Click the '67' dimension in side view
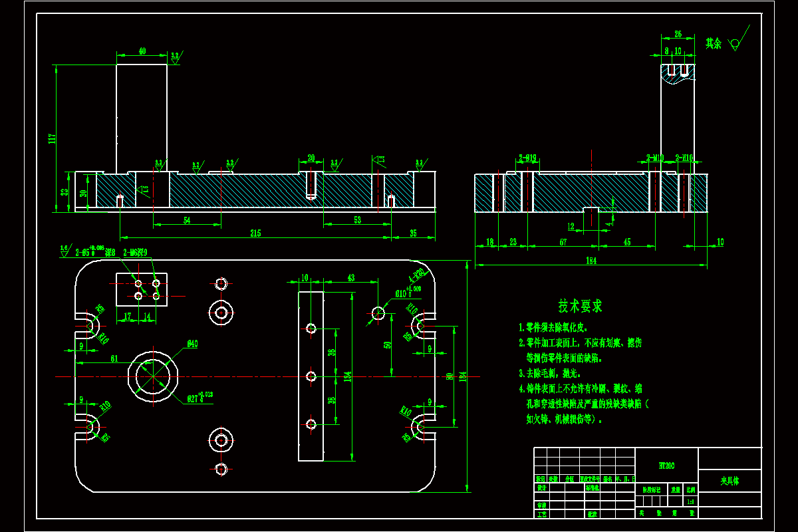798x532 pixels. click(563, 242)
